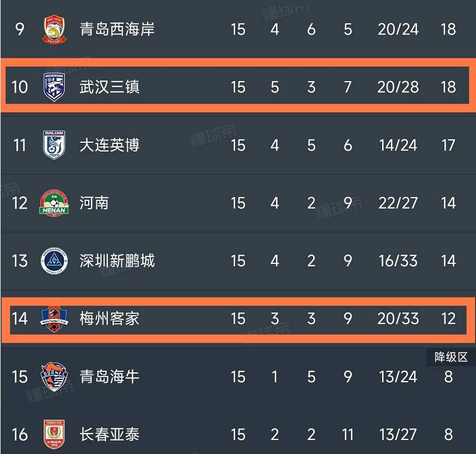Click the 20/33 goals for 梅州客家
476x454 pixels.
point(398,319)
